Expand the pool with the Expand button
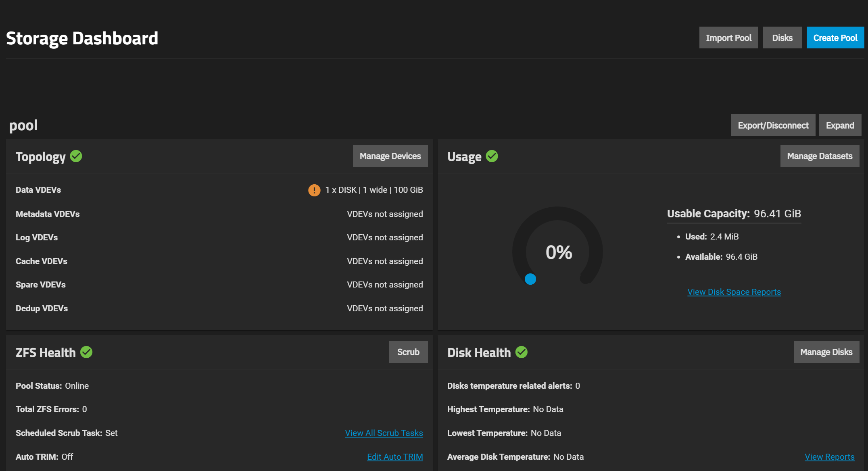The width and height of the screenshot is (868, 471). [840, 125]
